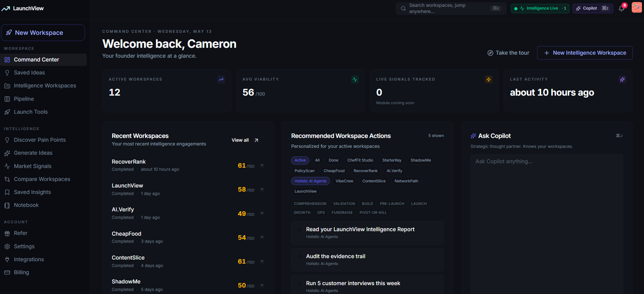Image resolution: width=644 pixels, height=294 pixels.
Task: Click the user avatar in top bar
Action: (636, 8)
